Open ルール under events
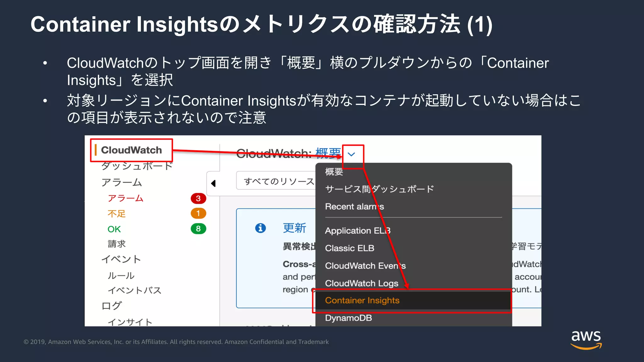 tap(121, 276)
